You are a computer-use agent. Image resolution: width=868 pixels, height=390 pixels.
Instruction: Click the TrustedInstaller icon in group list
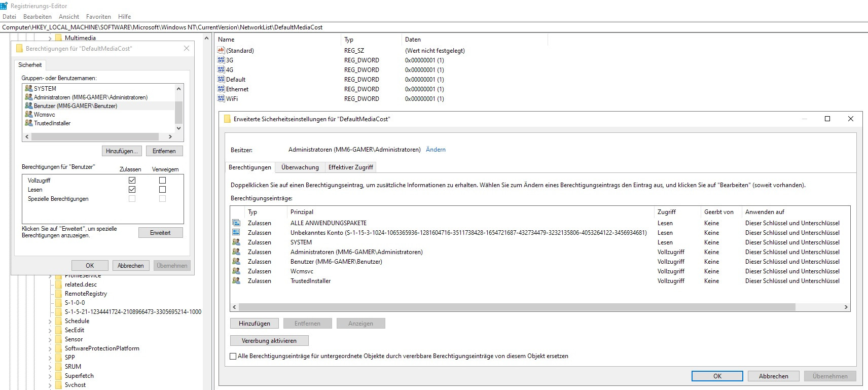point(29,123)
